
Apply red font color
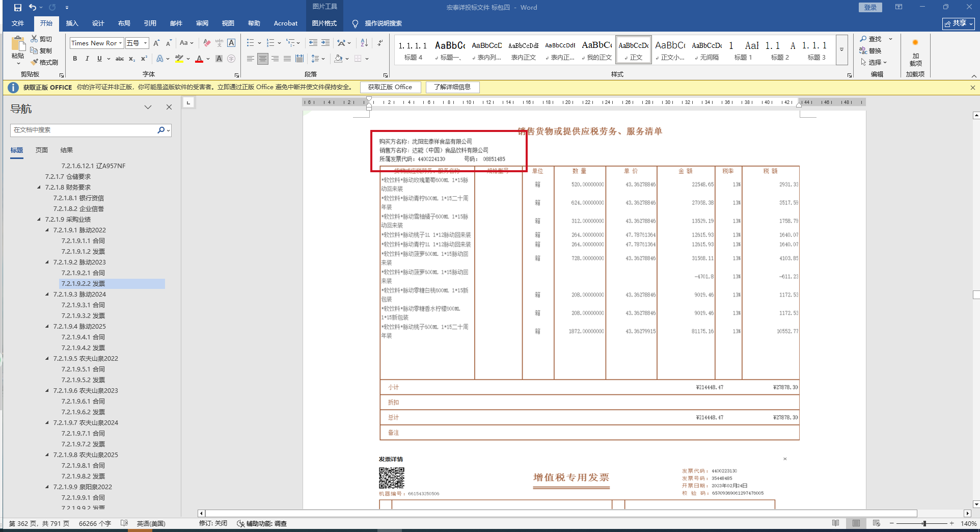pos(199,59)
